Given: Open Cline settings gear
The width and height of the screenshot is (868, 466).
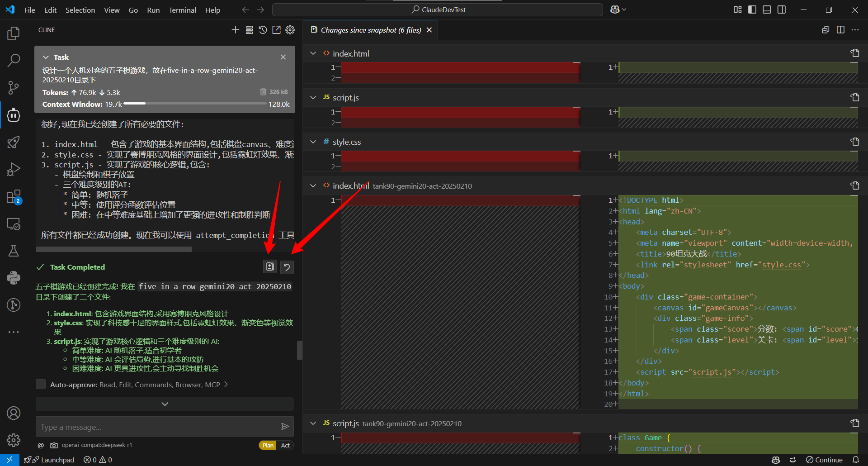Looking at the screenshot, I should coord(290,30).
